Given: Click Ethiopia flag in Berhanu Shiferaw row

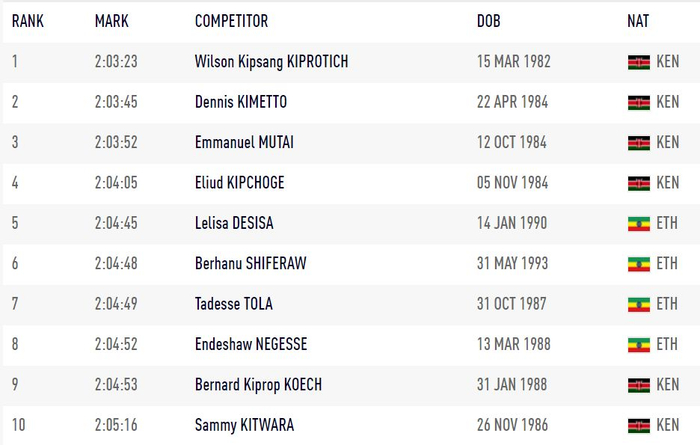Looking at the screenshot, I should click(x=638, y=264).
